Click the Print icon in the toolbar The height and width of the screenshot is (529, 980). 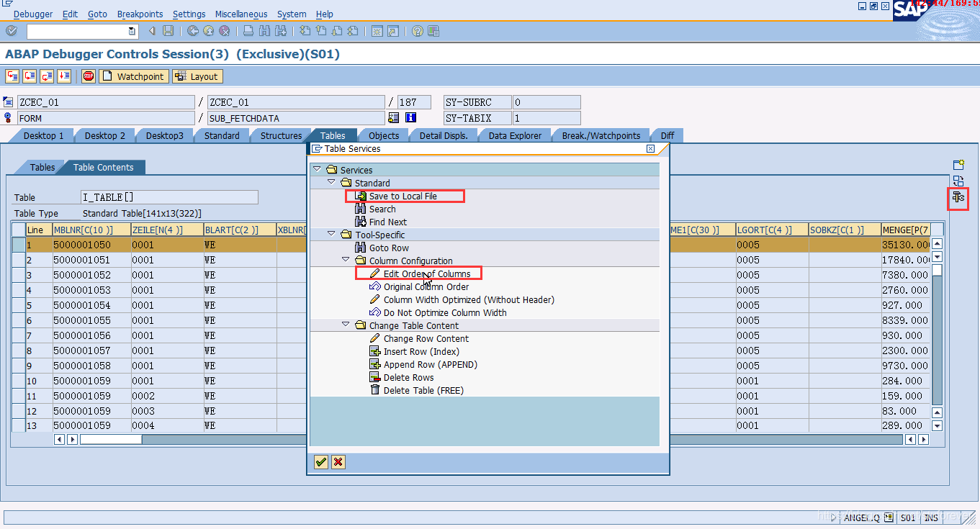pyautogui.click(x=248, y=31)
